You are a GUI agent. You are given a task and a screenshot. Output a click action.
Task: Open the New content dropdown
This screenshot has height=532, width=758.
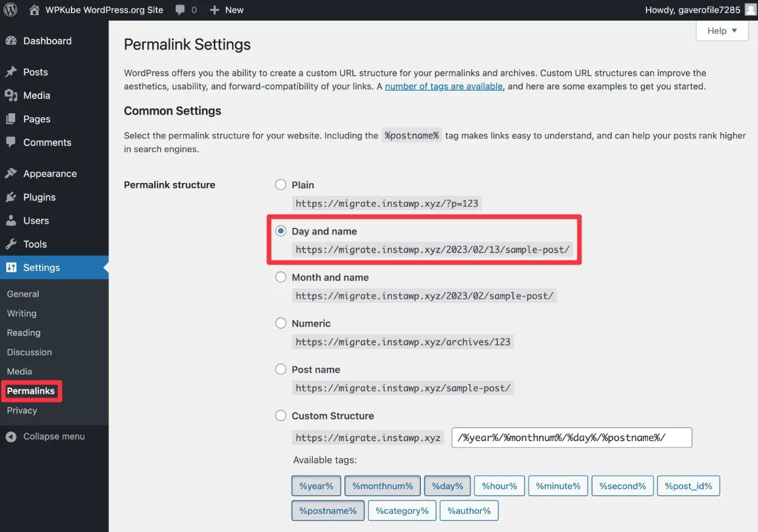point(227,10)
